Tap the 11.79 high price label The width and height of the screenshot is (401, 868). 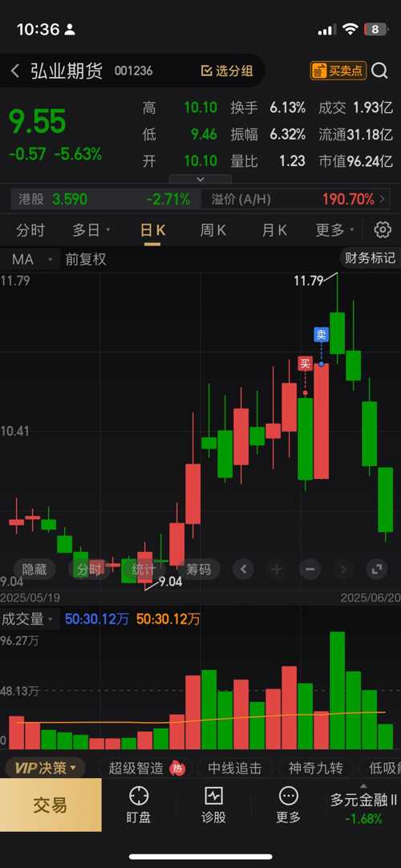[x=308, y=281]
